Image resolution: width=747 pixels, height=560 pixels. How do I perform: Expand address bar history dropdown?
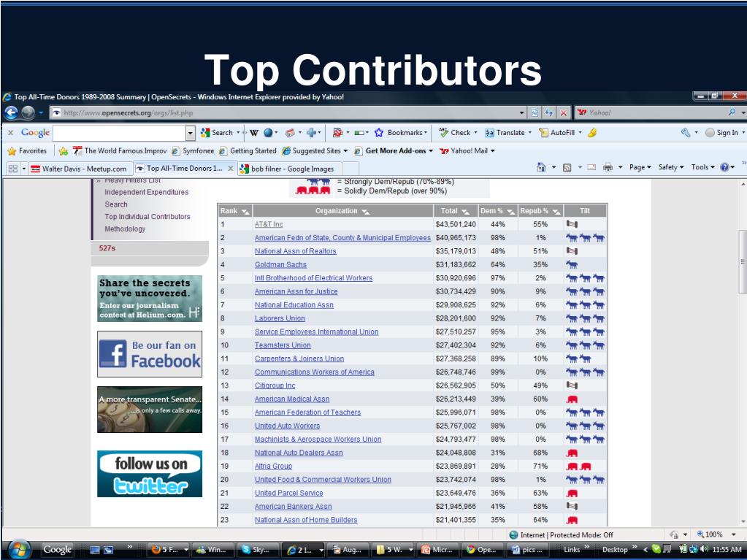522,113
